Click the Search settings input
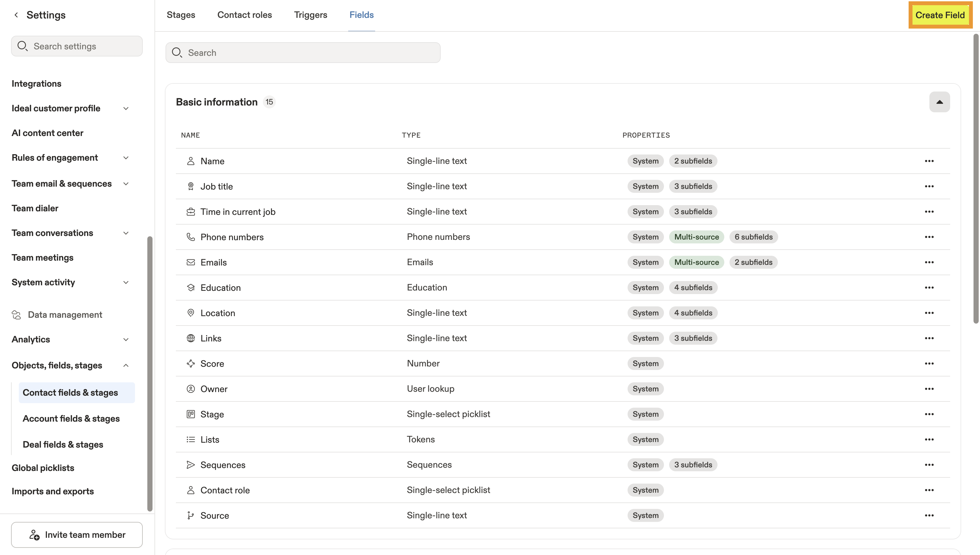 [77, 46]
